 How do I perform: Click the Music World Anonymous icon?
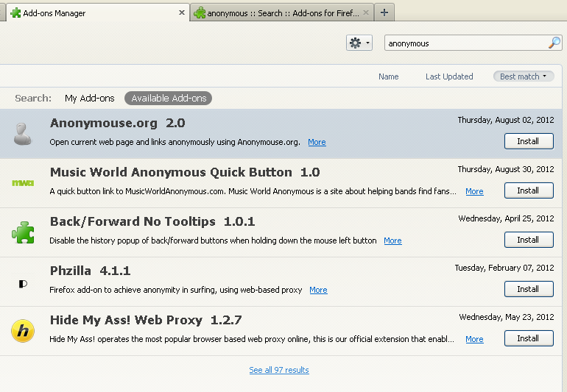pos(23,183)
